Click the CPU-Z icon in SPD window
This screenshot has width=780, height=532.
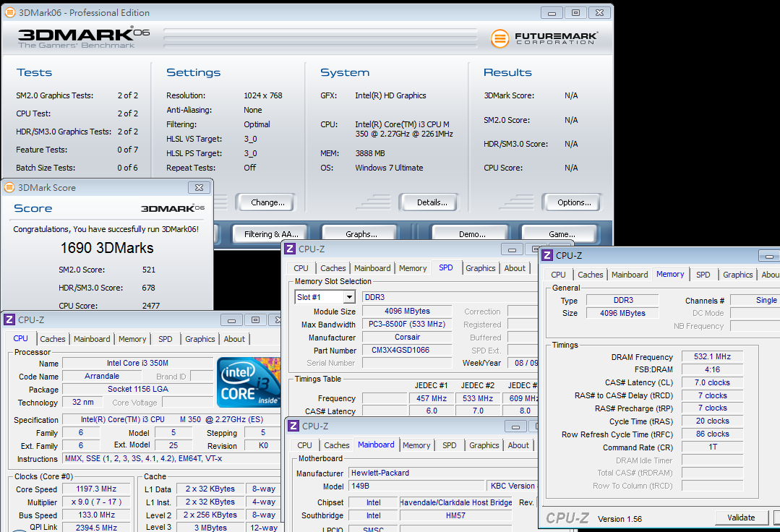point(290,249)
